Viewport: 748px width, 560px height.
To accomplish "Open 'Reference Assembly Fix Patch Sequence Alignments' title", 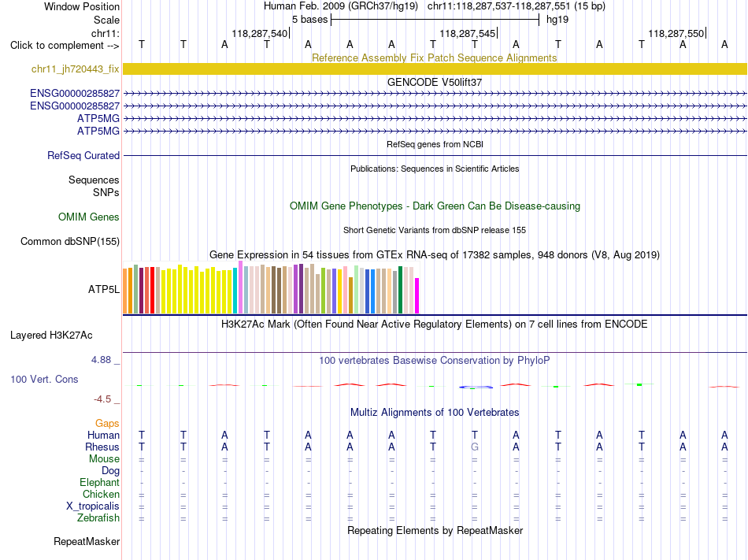I will pos(434,57).
